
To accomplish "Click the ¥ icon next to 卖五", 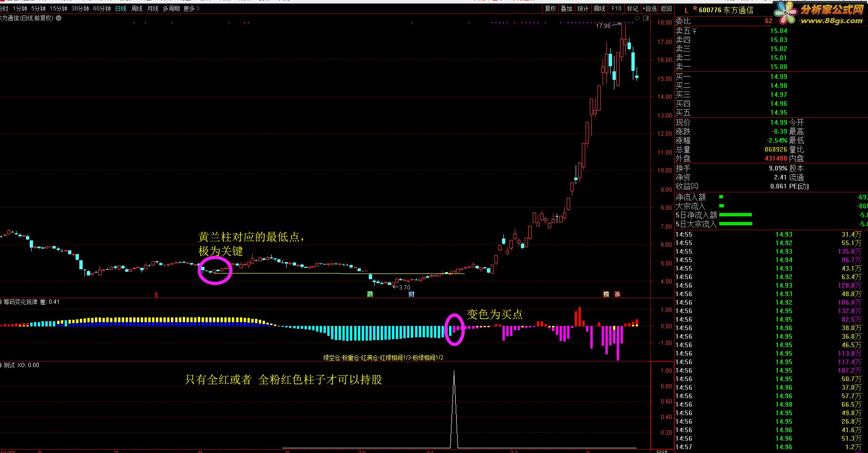I will coord(694,31).
